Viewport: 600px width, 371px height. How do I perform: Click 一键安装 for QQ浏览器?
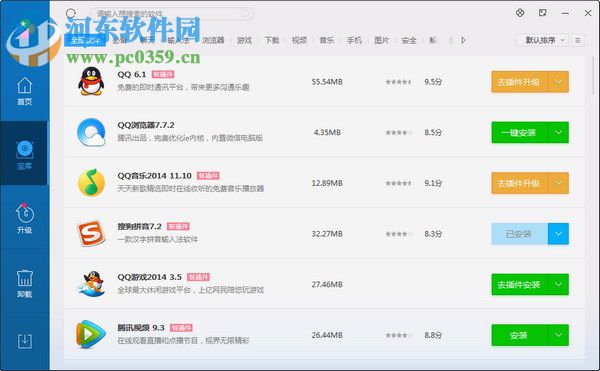point(520,132)
